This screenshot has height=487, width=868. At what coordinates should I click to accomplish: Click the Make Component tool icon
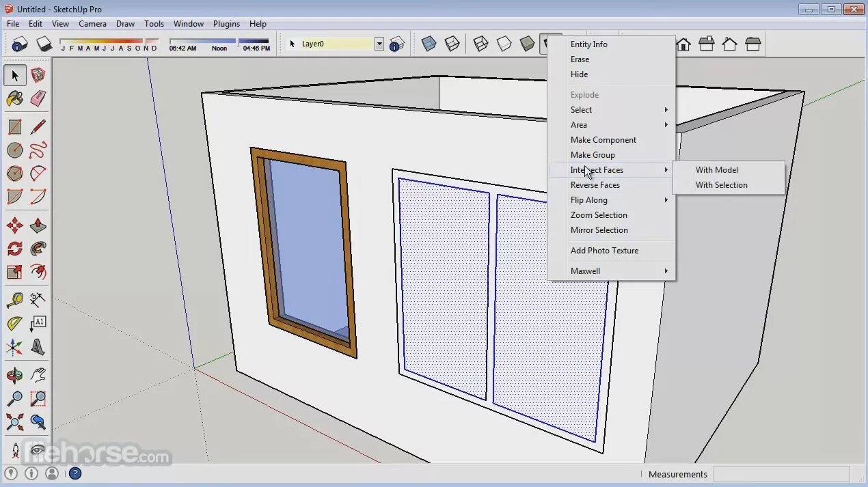click(x=38, y=75)
